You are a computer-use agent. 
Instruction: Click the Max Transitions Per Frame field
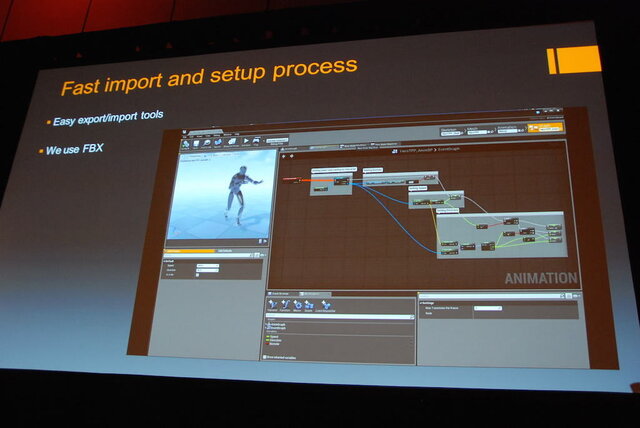pos(488,308)
